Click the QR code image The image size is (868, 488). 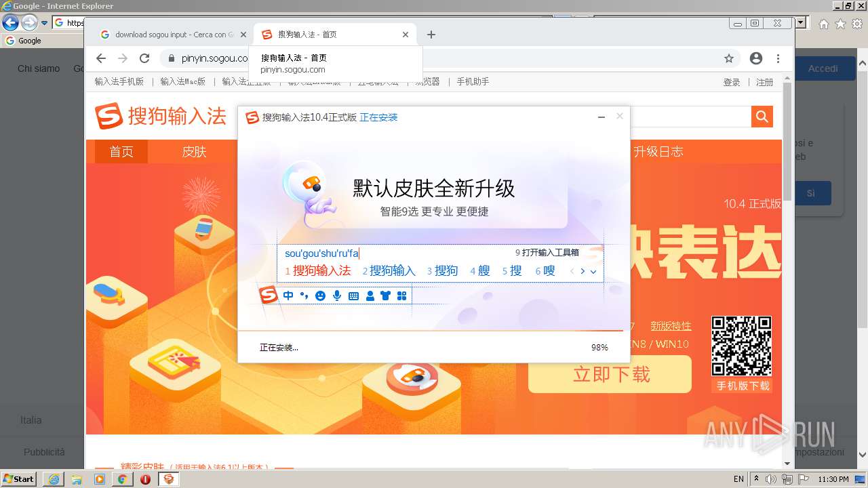click(742, 346)
